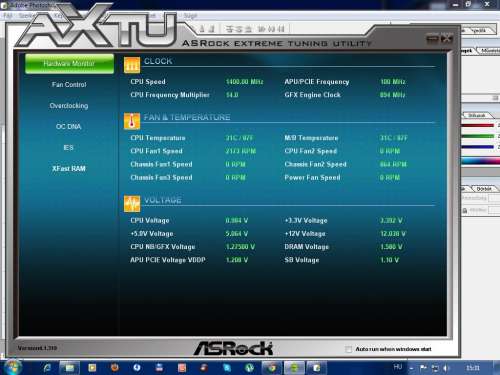
Task: Minimize the AXTU utility window
Action: (432, 39)
